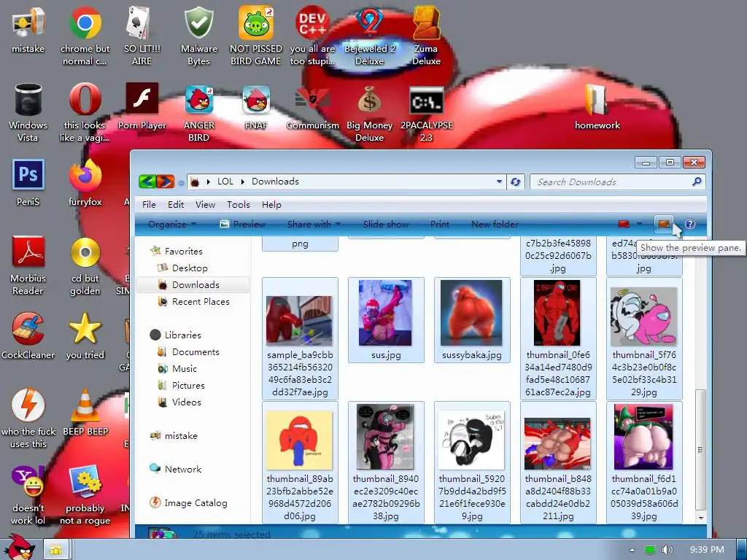747x560 pixels.
Task: Click the Preview toolbar button
Action: [242, 225]
